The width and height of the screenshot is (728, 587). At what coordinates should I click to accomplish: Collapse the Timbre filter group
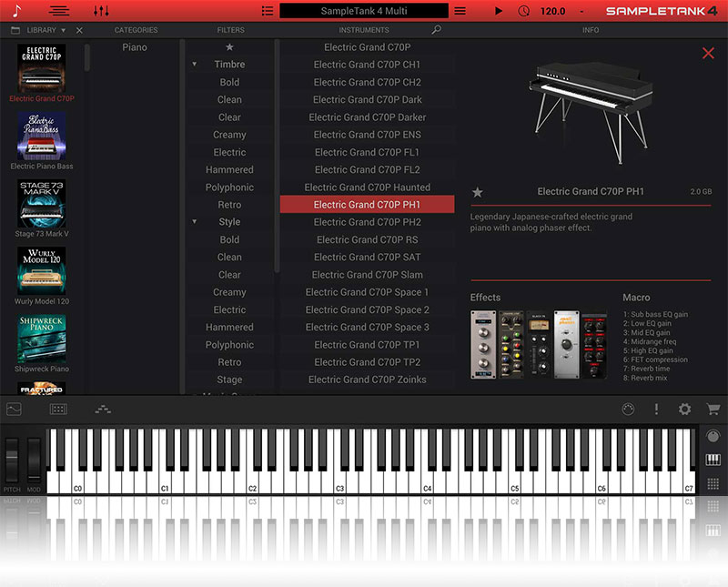[x=195, y=65]
